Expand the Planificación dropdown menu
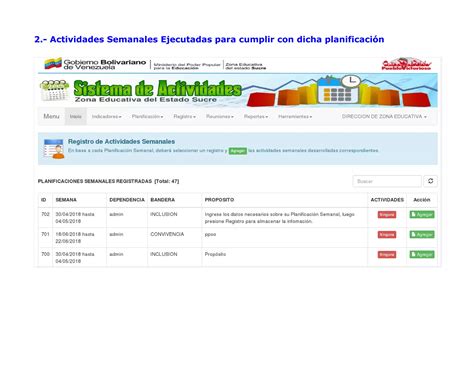 [147, 116]
